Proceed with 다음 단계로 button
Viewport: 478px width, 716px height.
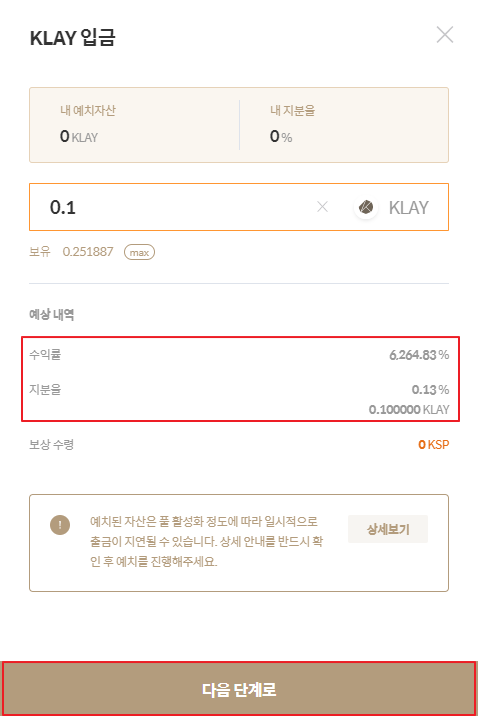239,689
